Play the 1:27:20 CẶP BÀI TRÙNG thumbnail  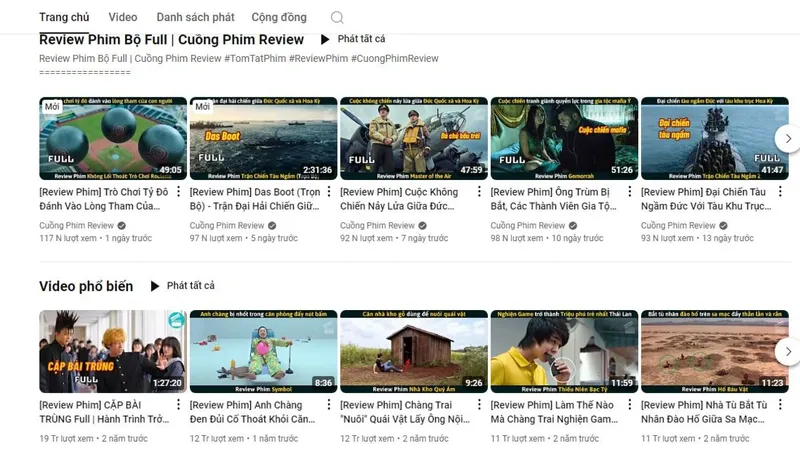[x=113, y=352]
